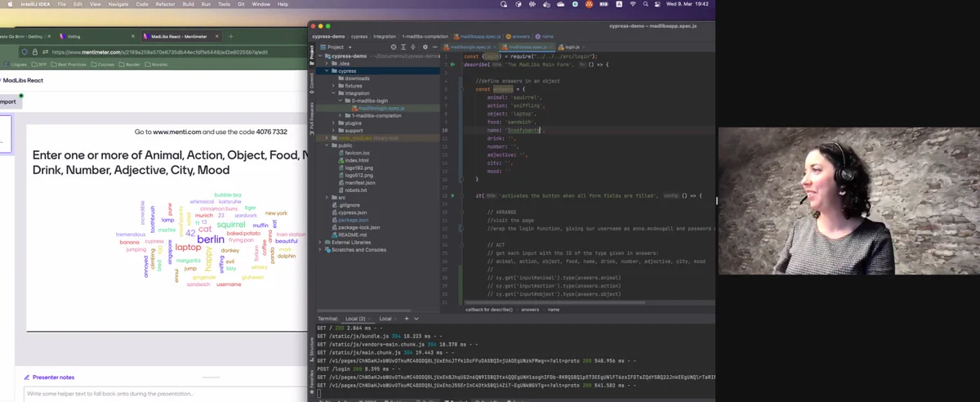Image resolution: width=980 pixels, height=402 pixels.
Task: Select madlibslogin.spec.js in project tree
Action: [381, 108]
